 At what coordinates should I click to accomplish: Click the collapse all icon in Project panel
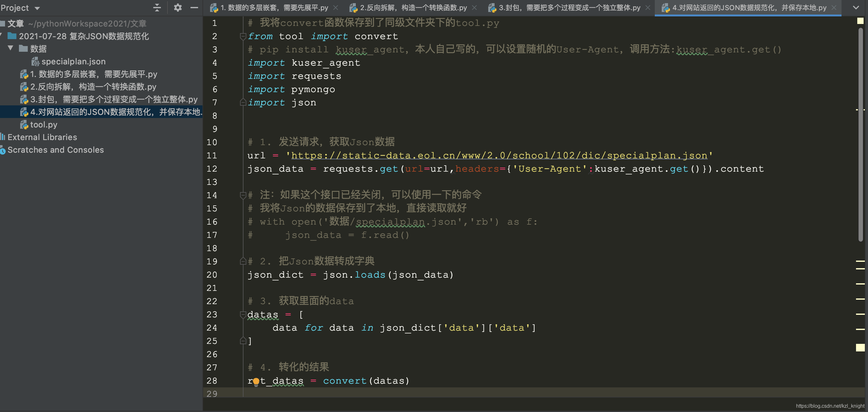(x=157, y=8)
